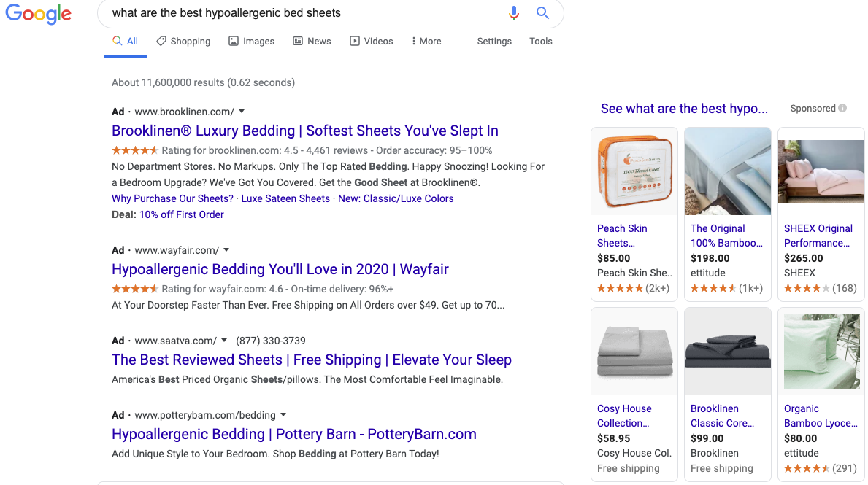Expand the potterybarn.com ad dropdown arrow
Viewport: 868px width, 485px height.
pyautogui.click(x=283, y=415)
